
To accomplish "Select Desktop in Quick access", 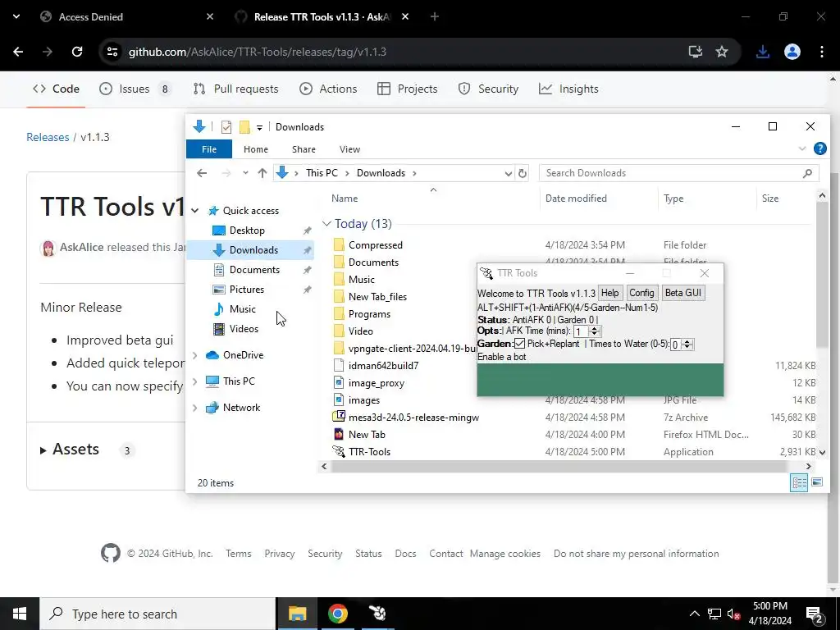I will pyautogui.click(x=247, y=231).
